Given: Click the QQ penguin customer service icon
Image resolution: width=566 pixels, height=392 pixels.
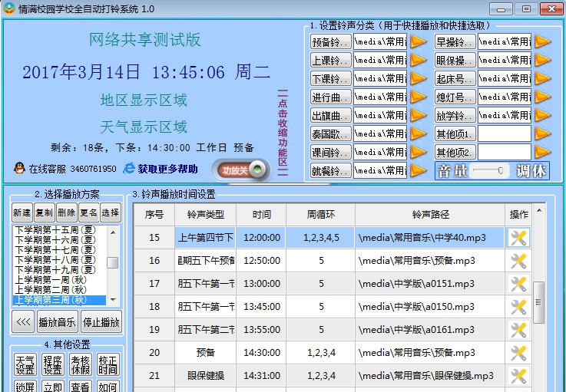Looking at the screenshot, I should coord(19,169).
